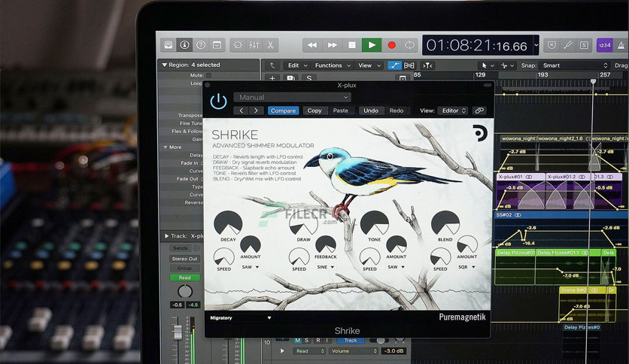This screenshot has width=629, height=364.
Task: Check the region Mute checkbox
Action: [x=208, y=75]
